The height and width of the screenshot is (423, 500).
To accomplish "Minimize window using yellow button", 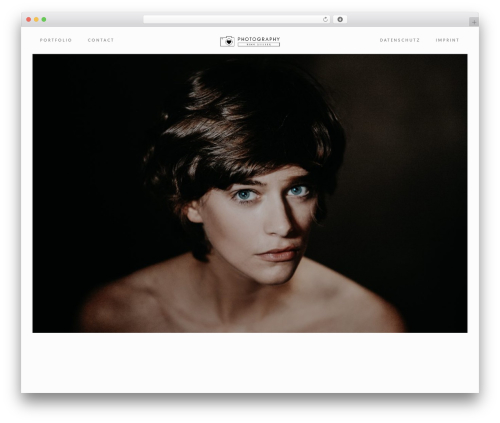I will tap(36, 20).
